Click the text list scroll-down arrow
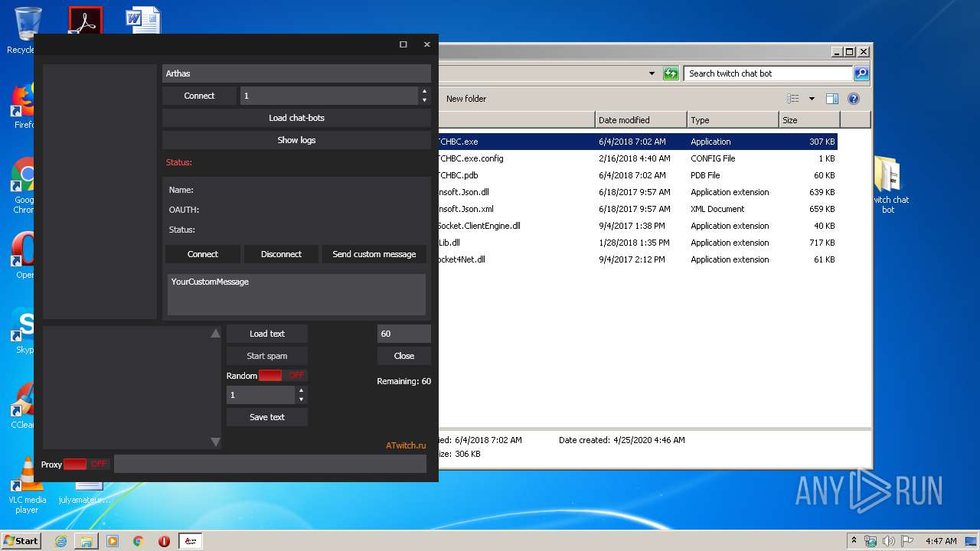The height and width of the screenshot is (551, 980). pos(215,442)
